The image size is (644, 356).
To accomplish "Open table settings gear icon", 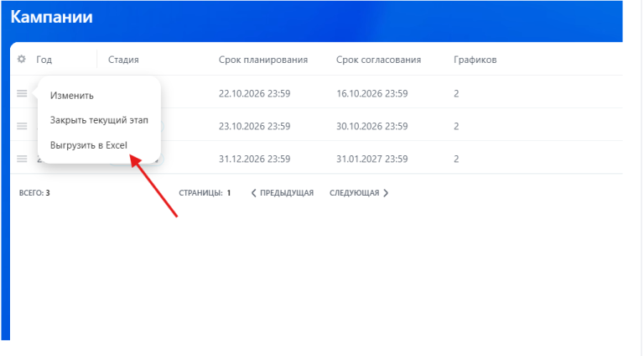I will coord(21,60).
